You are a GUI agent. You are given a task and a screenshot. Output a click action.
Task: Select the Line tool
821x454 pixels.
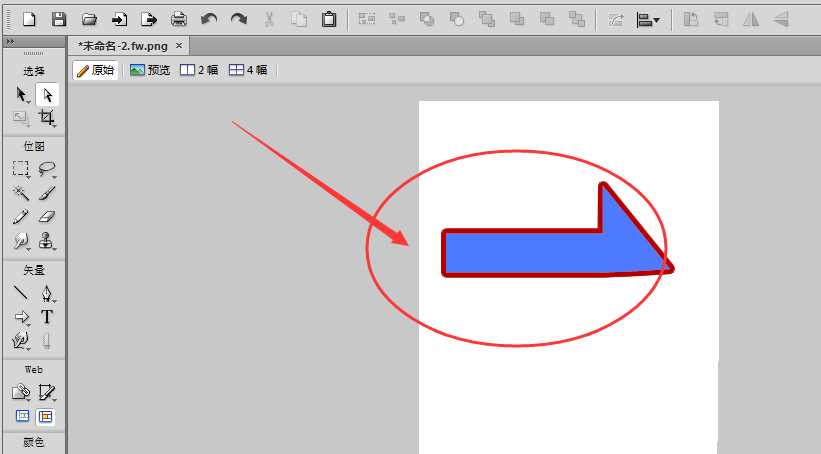coord(21,292)
